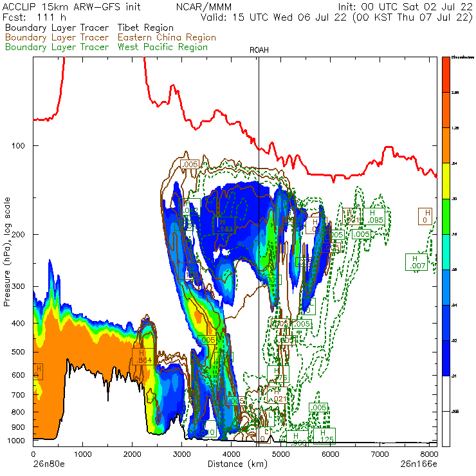Click the '.01' colorbar tick label
The image size is (476, 476).
tap(454, 376)
